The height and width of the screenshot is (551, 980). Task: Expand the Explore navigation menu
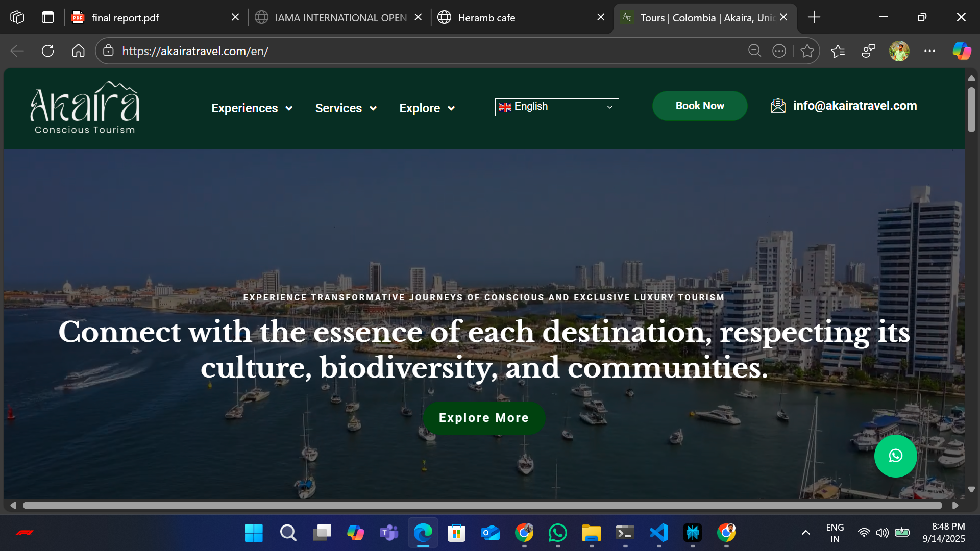pos(427,108)
